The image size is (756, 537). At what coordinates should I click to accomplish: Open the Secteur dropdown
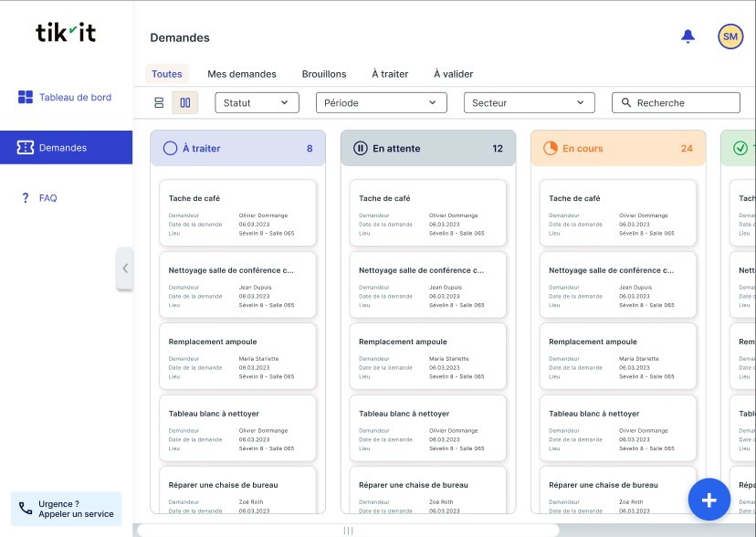pyautogui.click(x=529, y=103)
